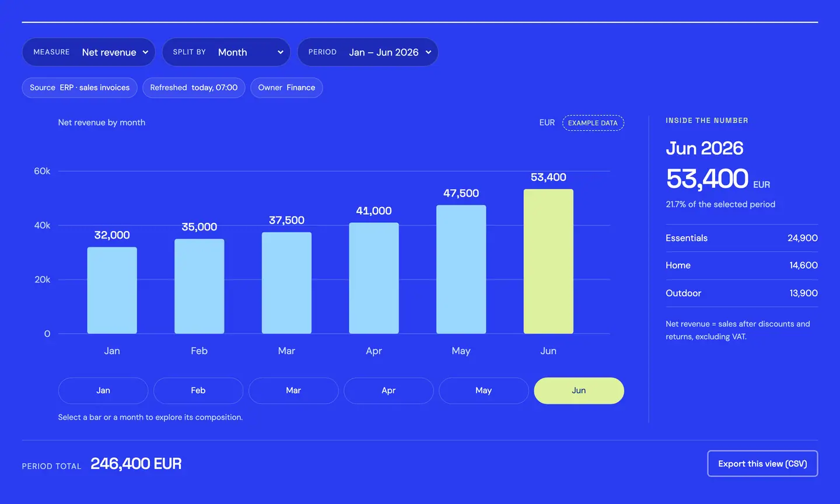Click the Outdoor value 13,900
This screenshot has width=840, height=504.
click(803, 293)
